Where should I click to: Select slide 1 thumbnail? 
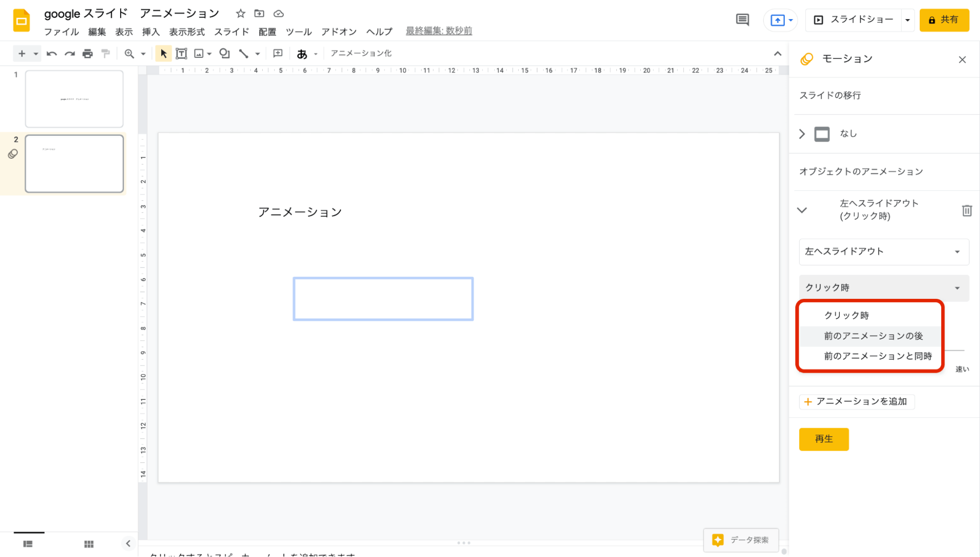tap(74, 99)
